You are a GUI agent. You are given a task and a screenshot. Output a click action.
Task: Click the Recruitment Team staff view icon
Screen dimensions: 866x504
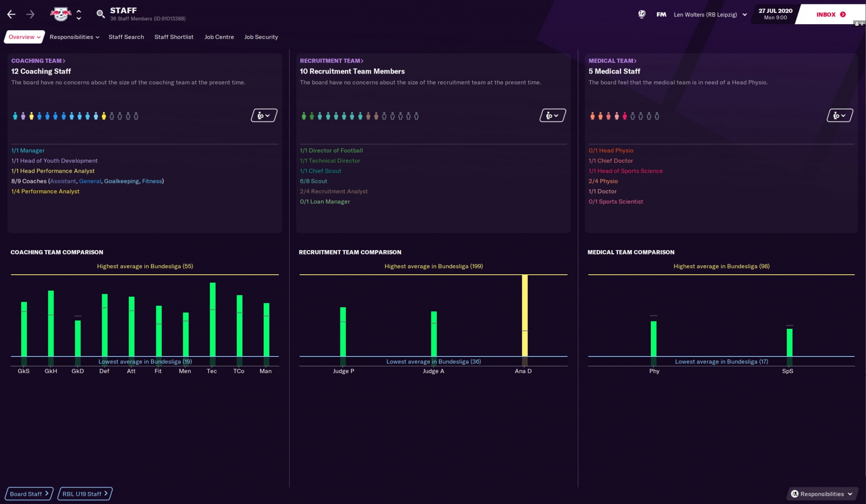tap(551, 115)
